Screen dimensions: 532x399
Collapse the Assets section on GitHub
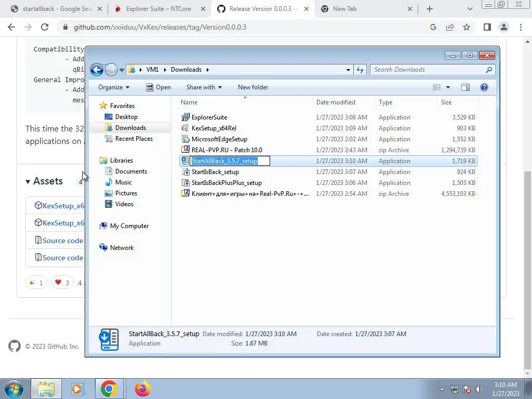[44, 181]
